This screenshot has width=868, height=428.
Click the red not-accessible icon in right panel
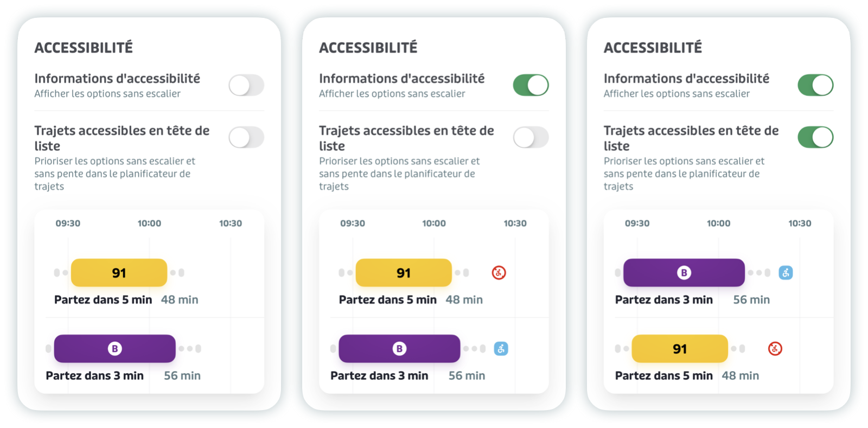[x=775, y=349]
